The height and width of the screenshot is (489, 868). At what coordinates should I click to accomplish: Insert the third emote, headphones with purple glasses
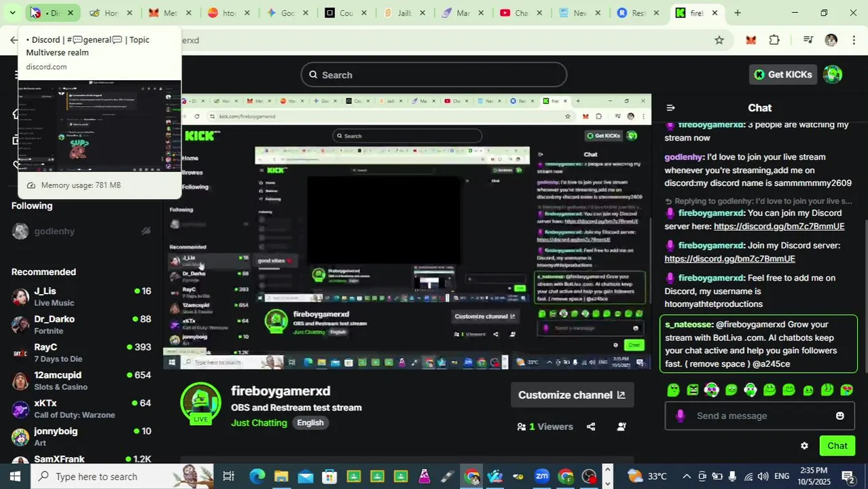click(x=711, y=390)
